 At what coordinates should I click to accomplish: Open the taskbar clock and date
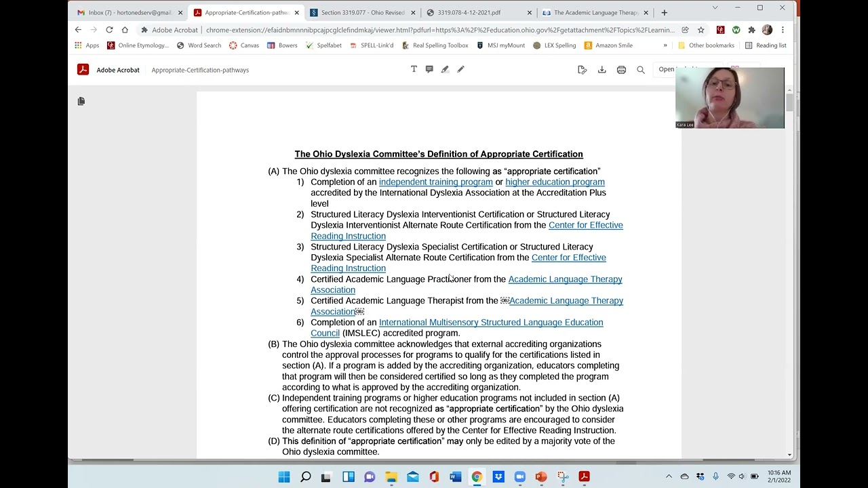[779, 476]
